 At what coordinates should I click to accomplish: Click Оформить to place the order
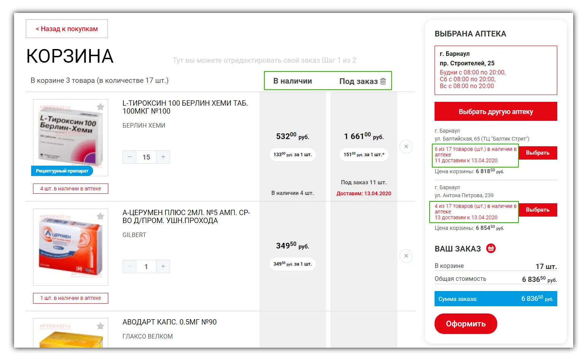pos(466,324)
